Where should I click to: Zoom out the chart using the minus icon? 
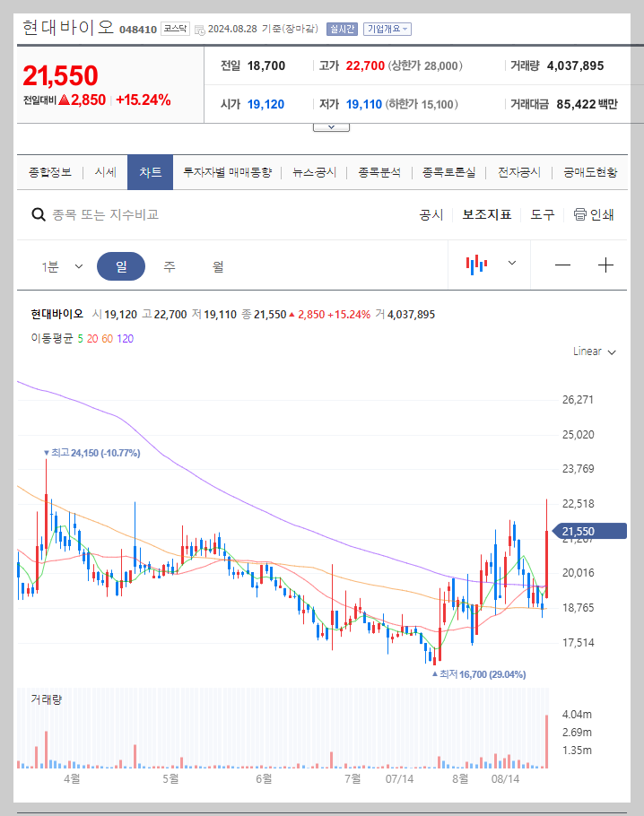pos(563,265)
